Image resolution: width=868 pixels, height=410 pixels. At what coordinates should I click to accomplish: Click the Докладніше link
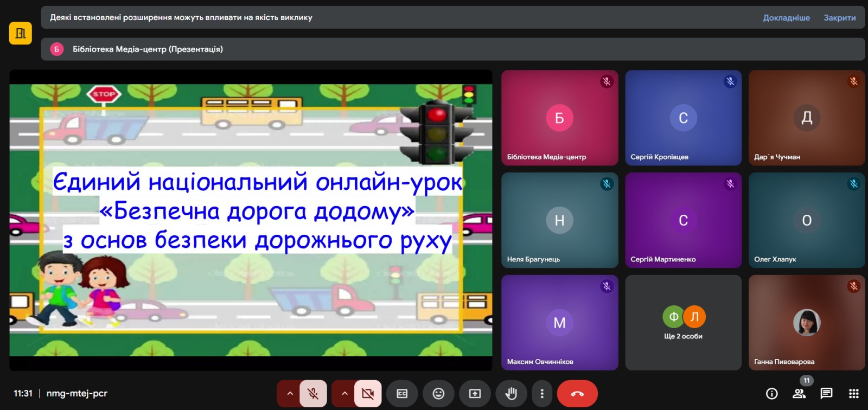[786, 17]
